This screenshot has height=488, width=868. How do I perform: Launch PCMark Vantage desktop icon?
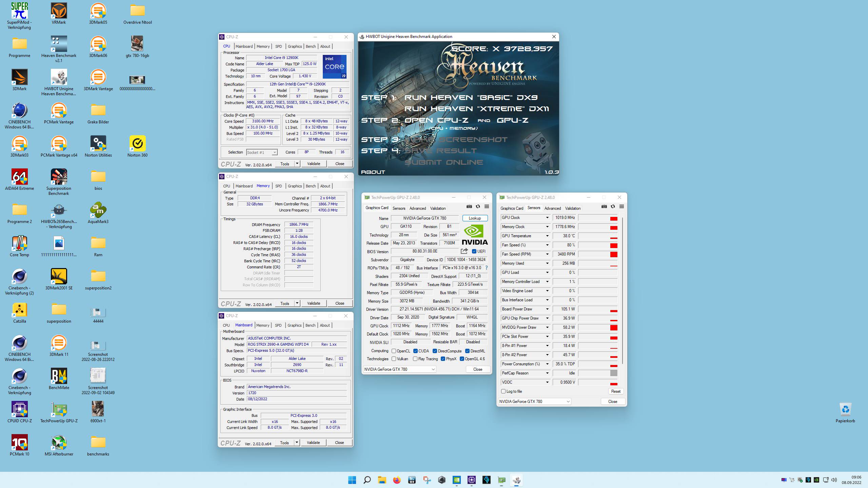click(x=59, y=113)
